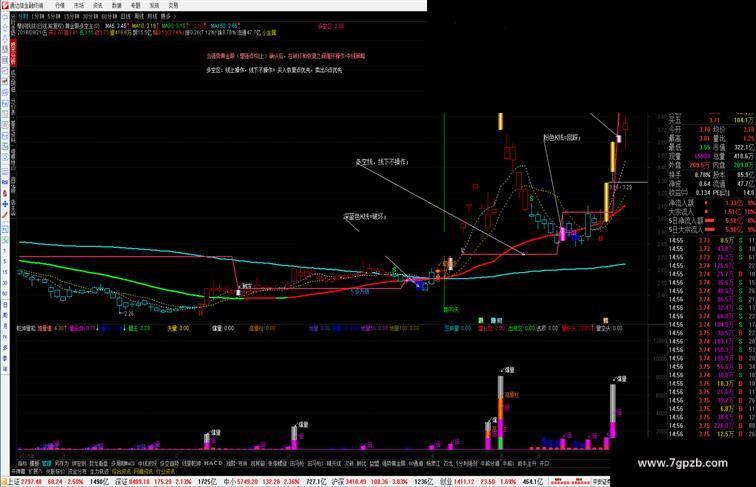The height and width of the screenshot is (487, 756).
Task: Open the 技术分析 vertical side tab
Action: (x=13, y=53)
